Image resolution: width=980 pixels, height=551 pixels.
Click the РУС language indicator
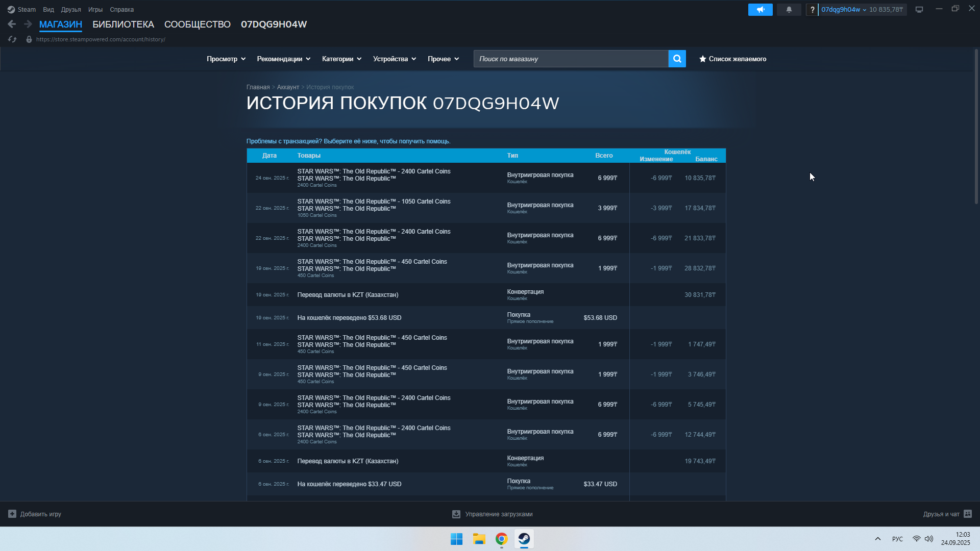point(897,539)
